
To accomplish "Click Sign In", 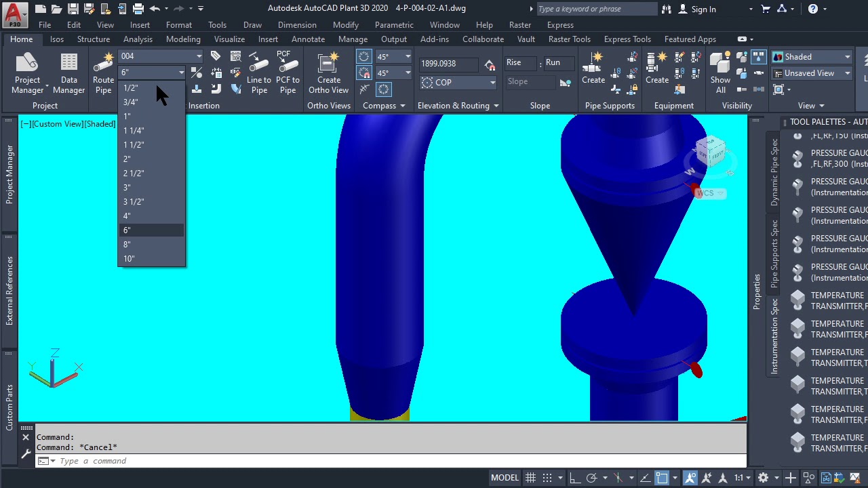I will pyautogui.click(x=703, y=9).
